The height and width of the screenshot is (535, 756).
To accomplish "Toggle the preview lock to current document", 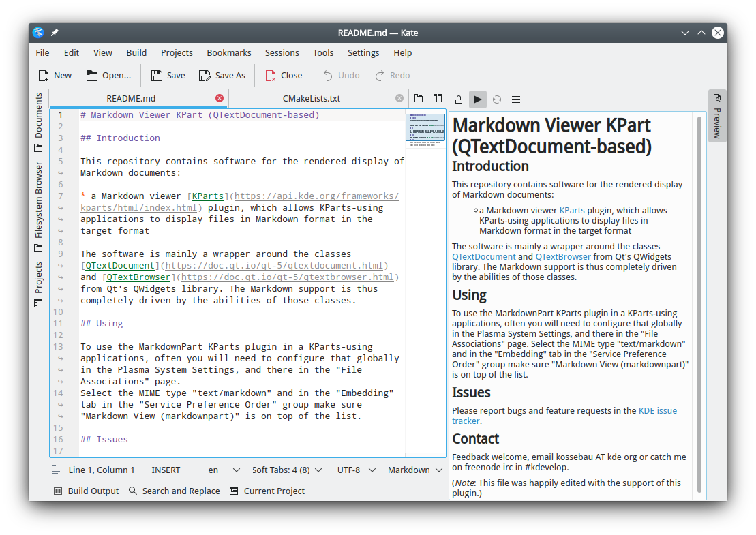I will (459, 100).
